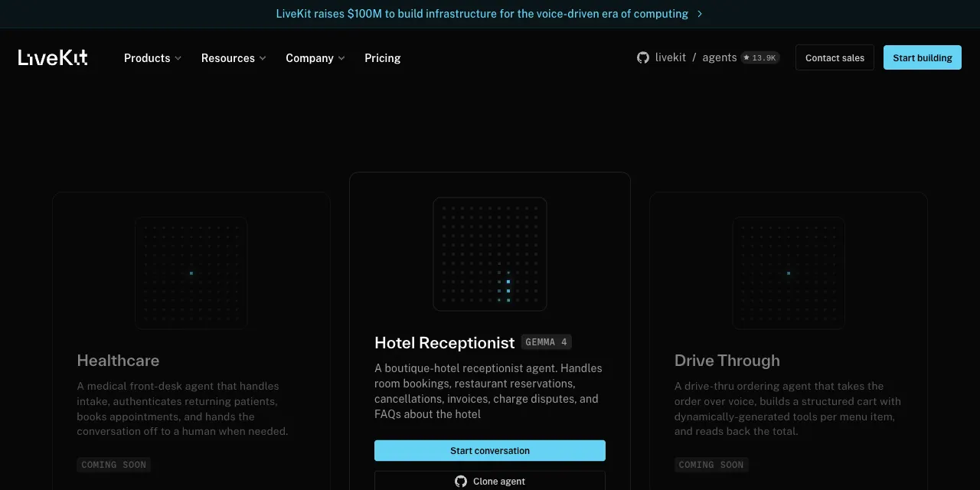Click the star count badge 13.9K
Image resolution: width=980 pixels, height=490 pixels.
(x=760, y=57)
